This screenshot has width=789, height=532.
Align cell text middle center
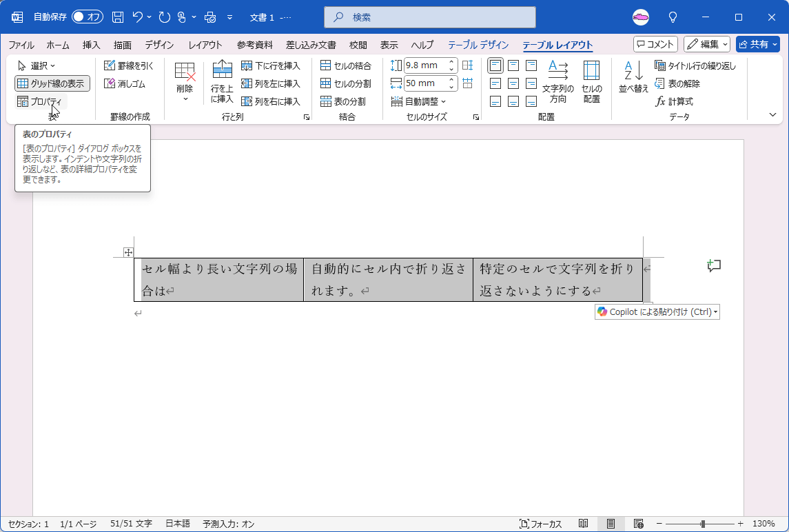tap(513, 83)
